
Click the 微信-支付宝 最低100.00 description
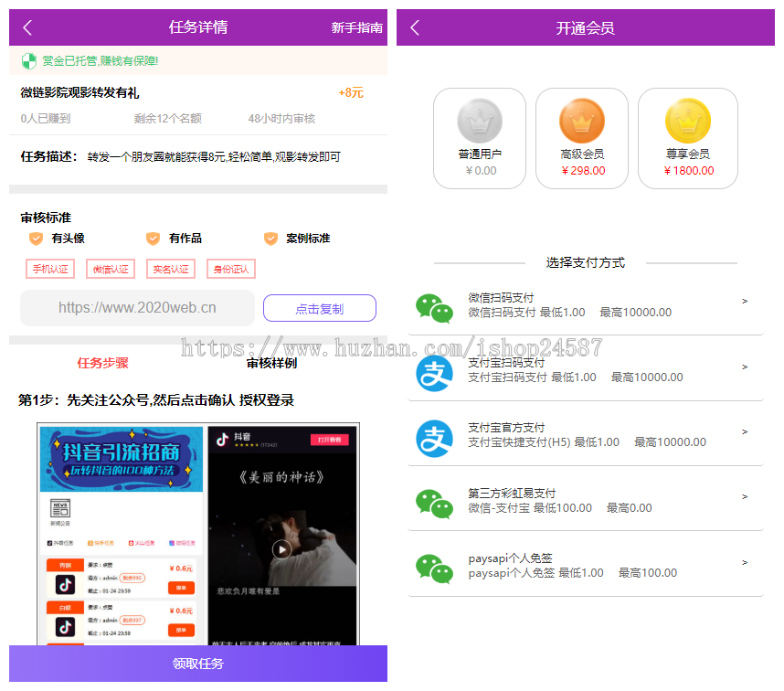tap(559, 508)
